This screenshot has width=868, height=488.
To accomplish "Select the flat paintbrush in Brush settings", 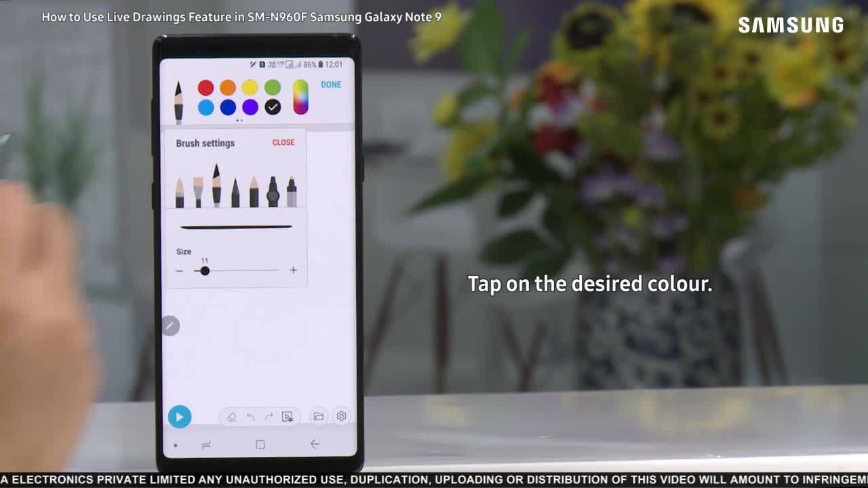I will 198,191.
